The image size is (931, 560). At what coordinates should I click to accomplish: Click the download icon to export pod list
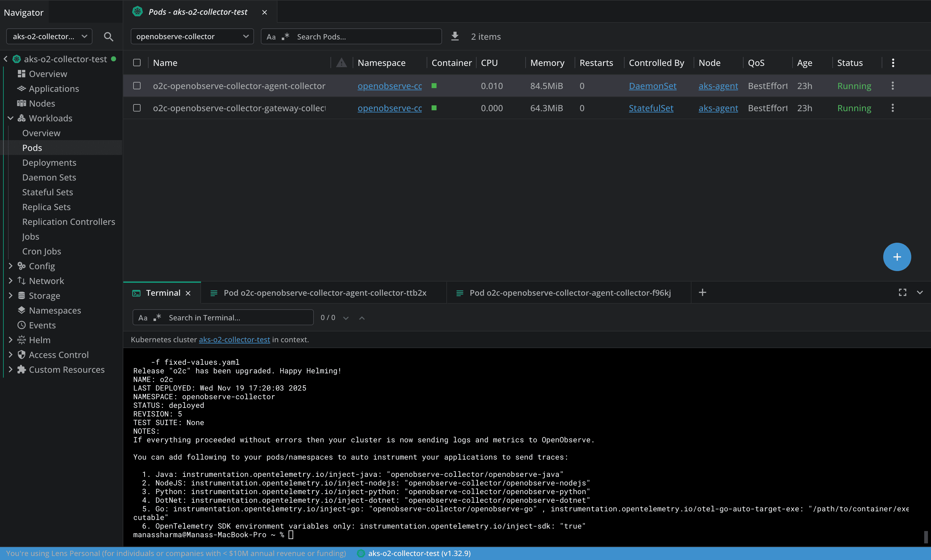455,36
